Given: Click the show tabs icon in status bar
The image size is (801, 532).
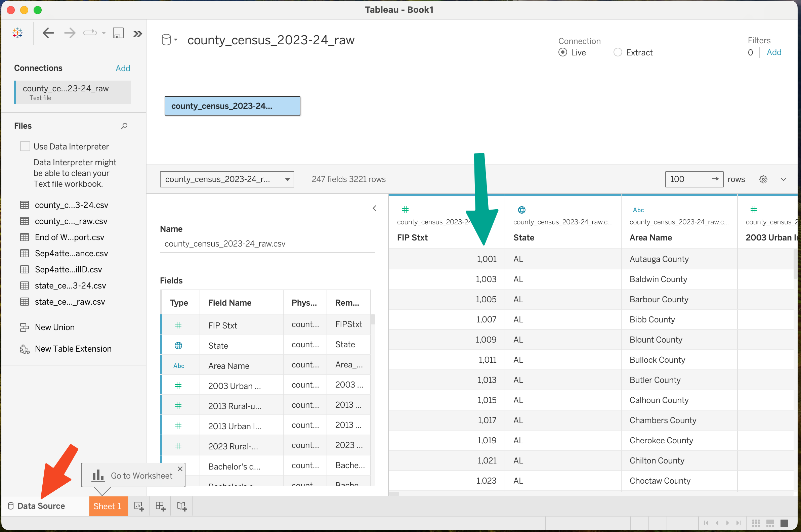Looking at the screenshot, I should tap(784, 523).
